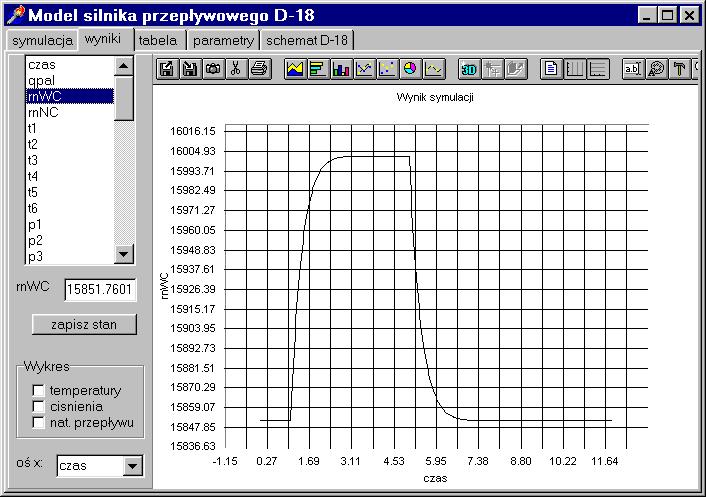Select czas in the variable list

pos(70,65)
